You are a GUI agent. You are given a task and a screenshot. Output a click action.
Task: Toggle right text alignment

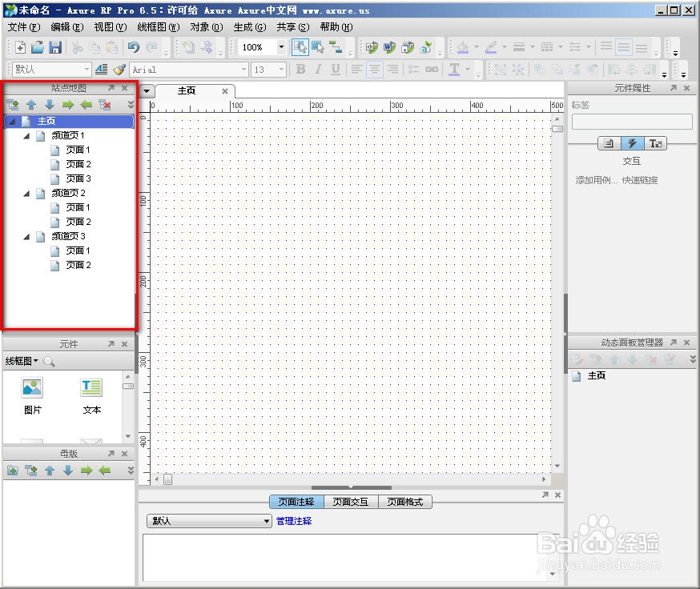coord(392,69)
